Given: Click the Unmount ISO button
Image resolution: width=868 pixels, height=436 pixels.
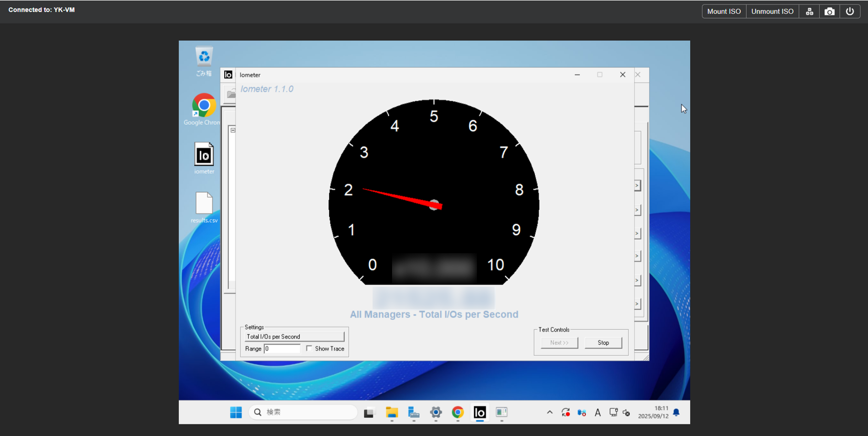Looking at the screenshot, I should click(772, 11).
